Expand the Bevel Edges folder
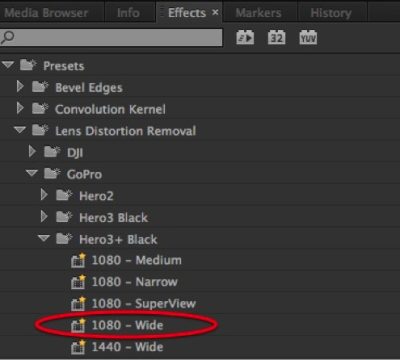400x360 pixels. pos(20,86)
